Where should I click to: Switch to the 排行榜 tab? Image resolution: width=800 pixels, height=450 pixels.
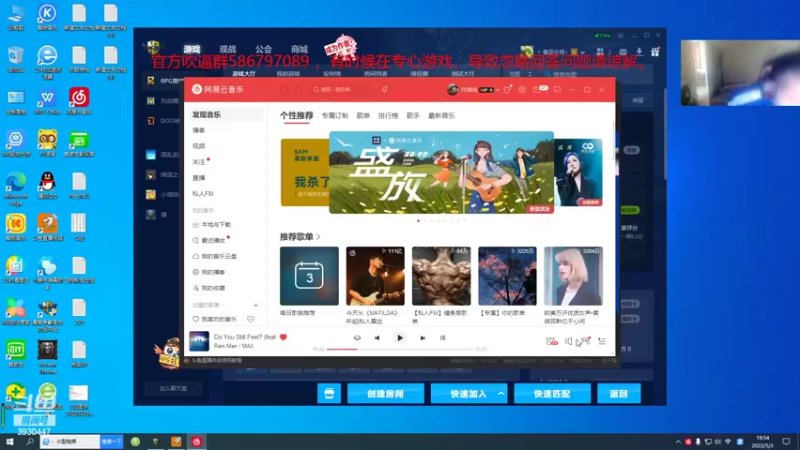pos(388,116)
